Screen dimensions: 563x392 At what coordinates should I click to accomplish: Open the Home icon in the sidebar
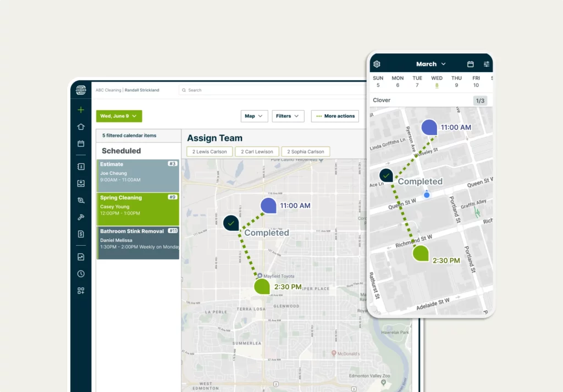[x=81, y=126]
